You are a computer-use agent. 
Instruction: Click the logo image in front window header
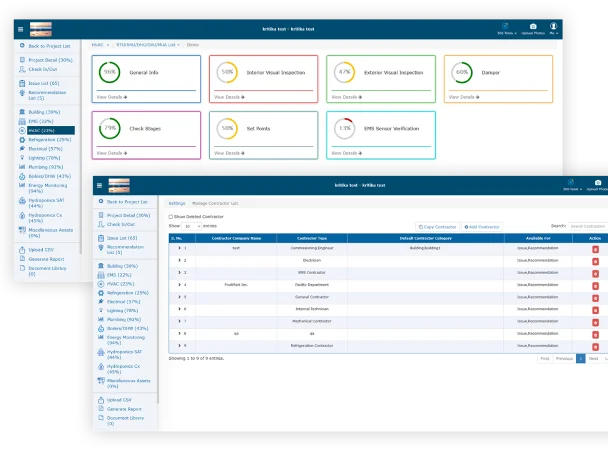pyautogui.click(x=119, y=185)
